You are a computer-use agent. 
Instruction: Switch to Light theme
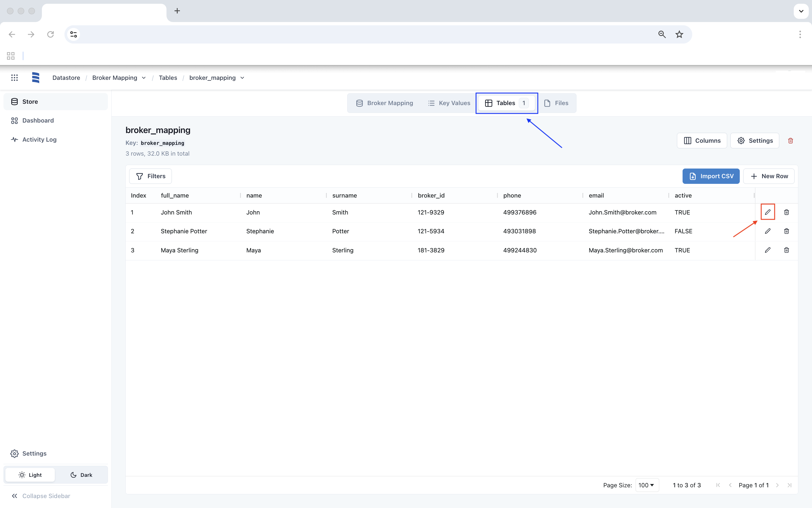click(x=30, y=475)
